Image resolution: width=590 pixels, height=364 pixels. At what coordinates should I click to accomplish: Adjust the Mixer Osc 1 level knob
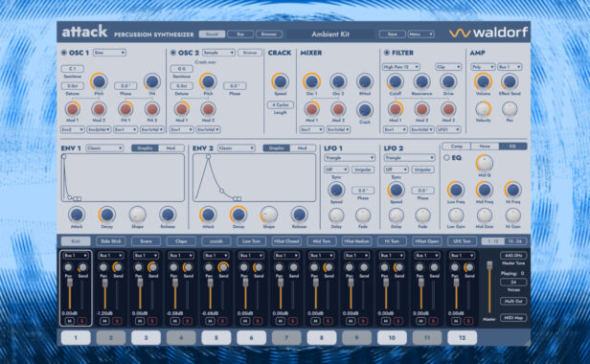[311, 81]
